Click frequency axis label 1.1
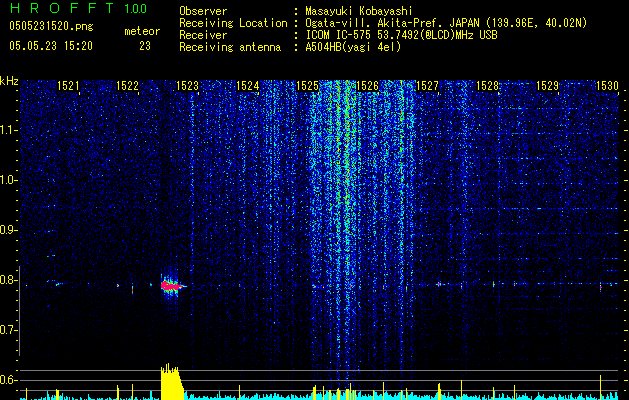The image size is (629, 400). tap(8, 130)
